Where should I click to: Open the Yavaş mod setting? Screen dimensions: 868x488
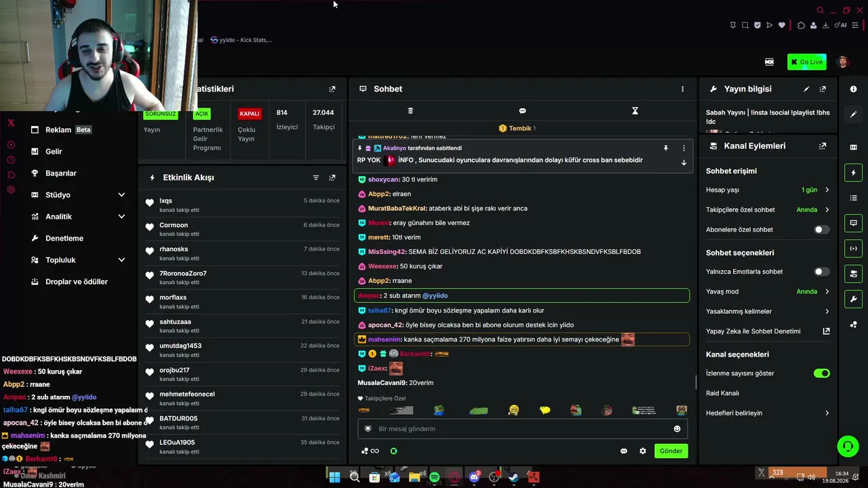coord(768,291)
